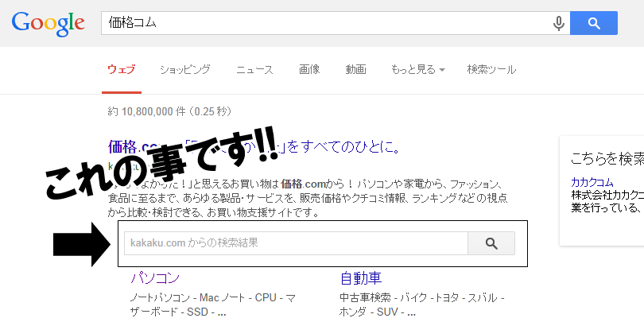Open the ニュース tab
This screenshot has height=318, width=644.
[254, 70]
